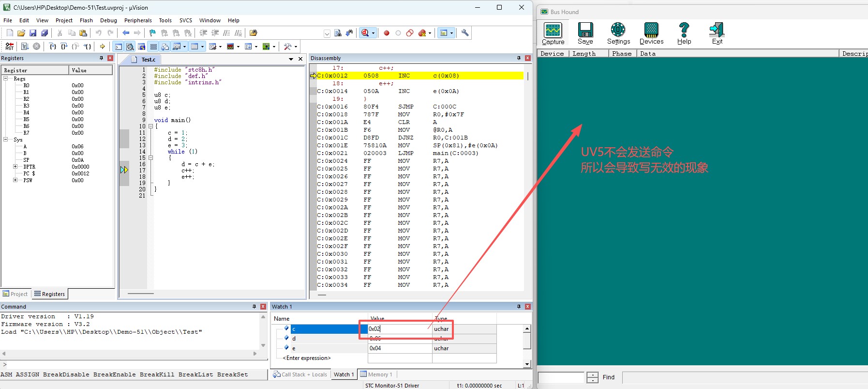Toggle the Registers Window toolbar button
Viewport: 868px width, 389px height.
coord(153,47)
